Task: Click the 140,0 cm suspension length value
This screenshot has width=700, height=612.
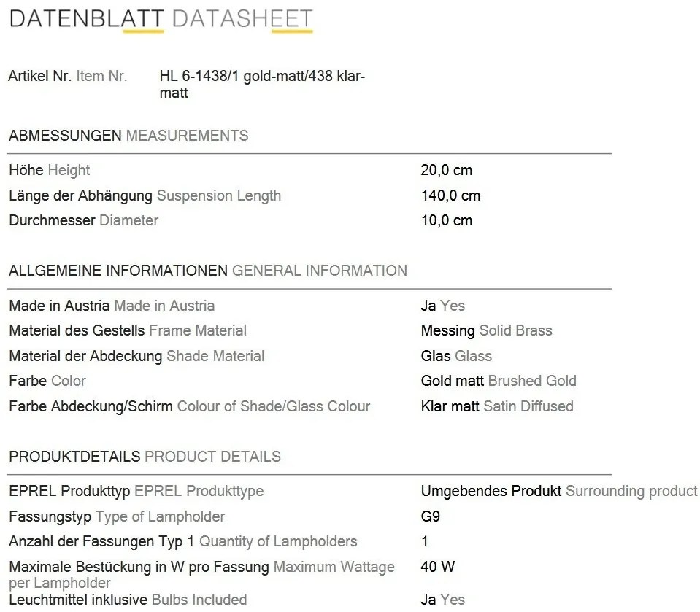Action: (x=450, y=195)
